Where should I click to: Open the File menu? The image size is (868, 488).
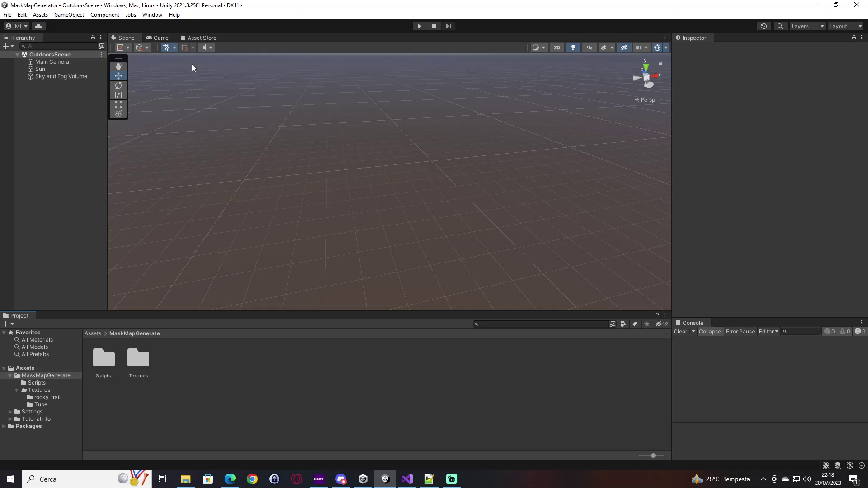pos(7,15)
